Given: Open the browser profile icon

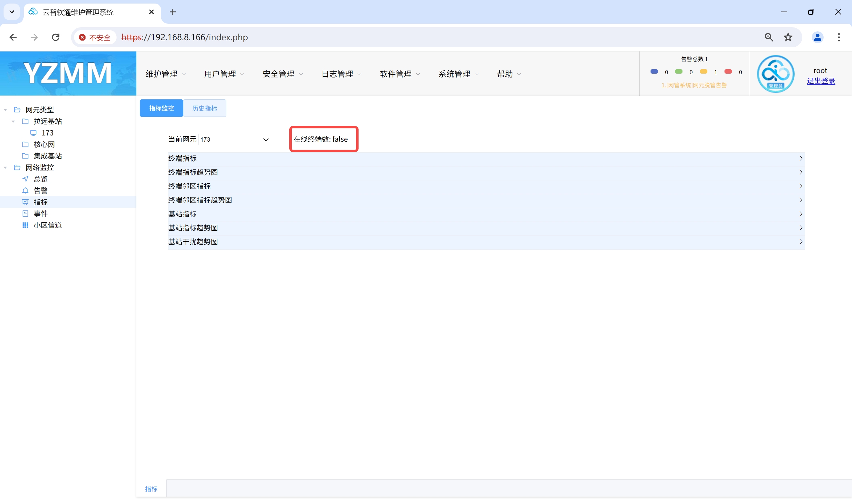Looking at the screenshot, I should coord(817,37).
